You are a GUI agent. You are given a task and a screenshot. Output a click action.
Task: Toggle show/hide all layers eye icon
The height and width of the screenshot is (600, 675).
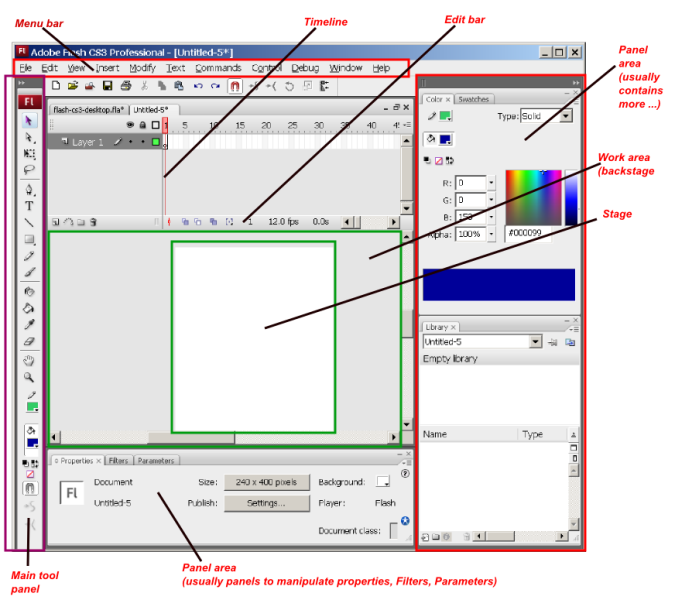coord(130,125)
